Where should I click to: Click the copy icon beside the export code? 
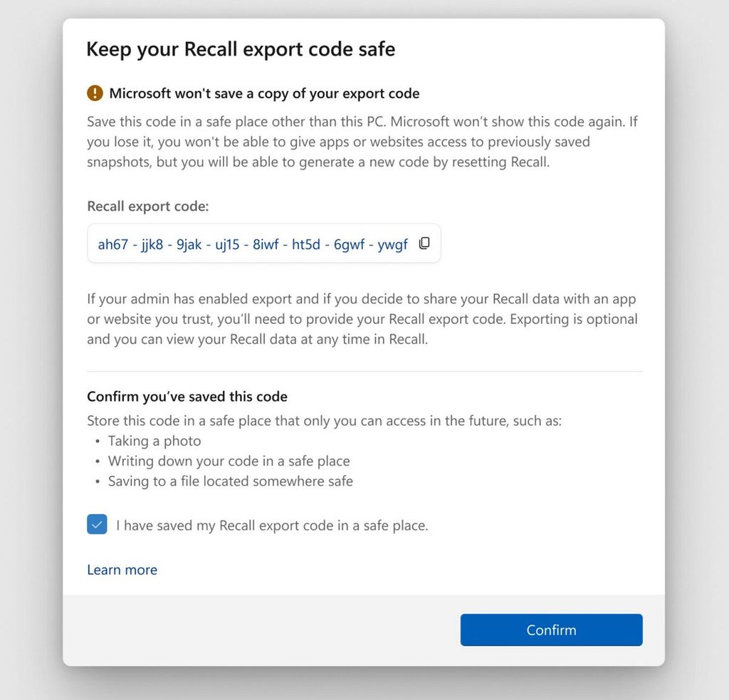tap(424, 243)
